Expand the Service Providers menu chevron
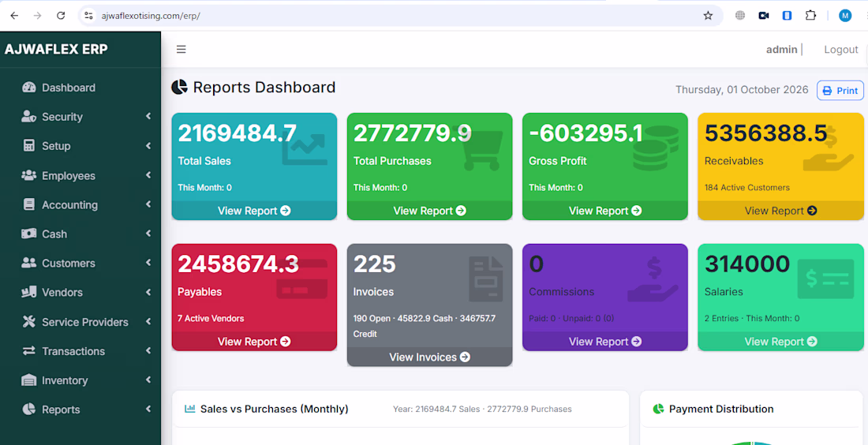Image resolution: width=868 pixels, height=445 pixels. tap(148, 321)
